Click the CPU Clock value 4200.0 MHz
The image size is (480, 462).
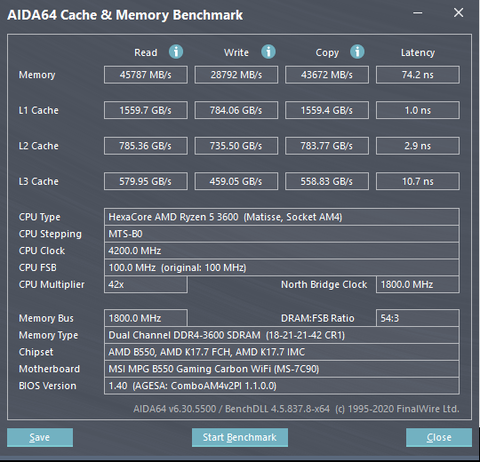[x=282, y=251]
